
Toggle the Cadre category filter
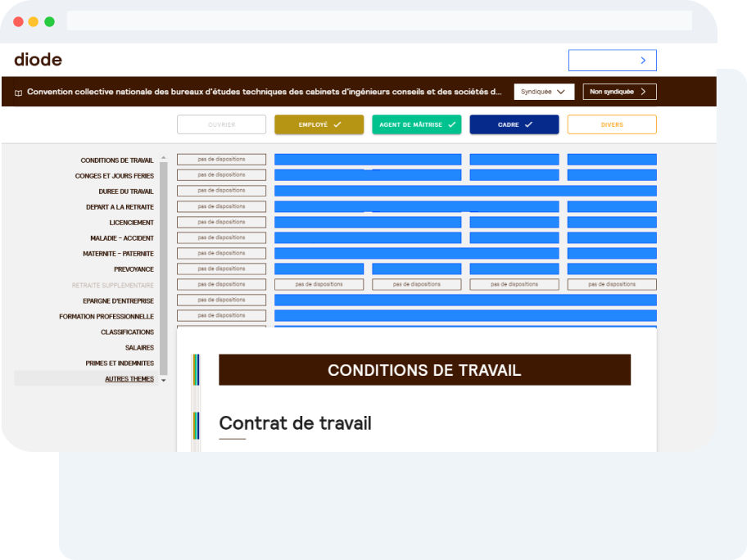[514, 124]
